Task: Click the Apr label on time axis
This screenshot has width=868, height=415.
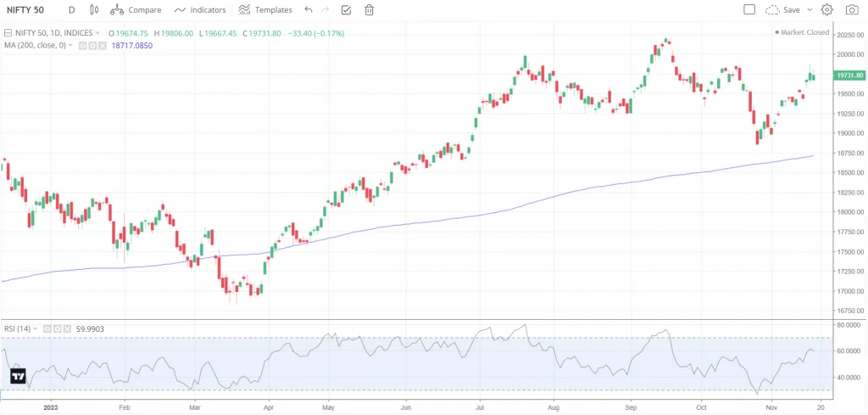Action: [x=269, y=407]
